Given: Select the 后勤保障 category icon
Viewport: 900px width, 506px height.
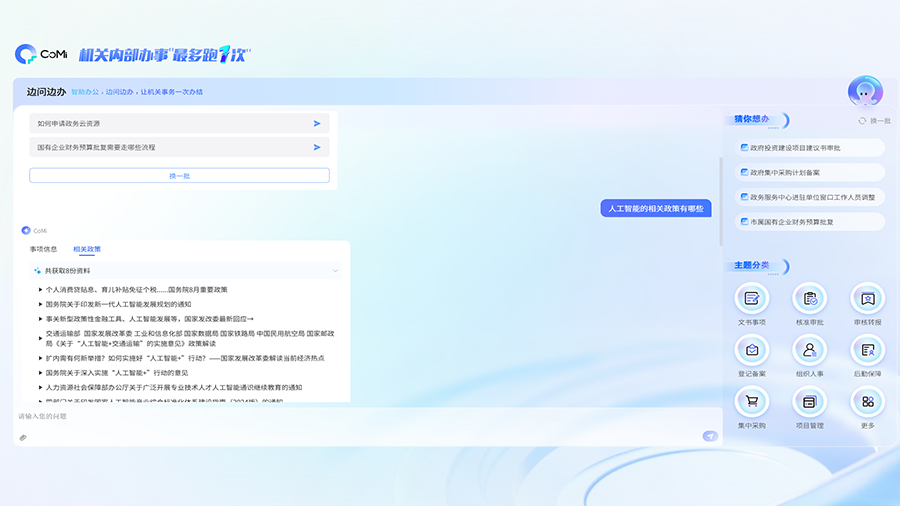Looking at the screenshot, I should point(867,350).
